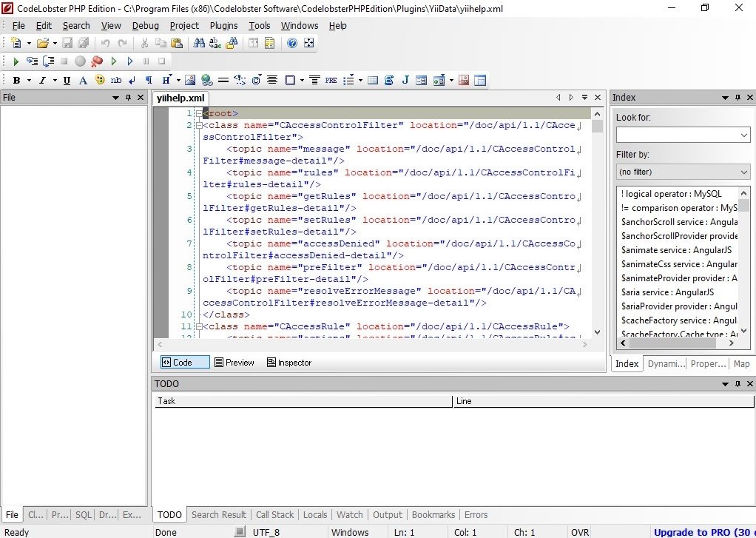Insert horizontal rule icon

click(223, 80)
